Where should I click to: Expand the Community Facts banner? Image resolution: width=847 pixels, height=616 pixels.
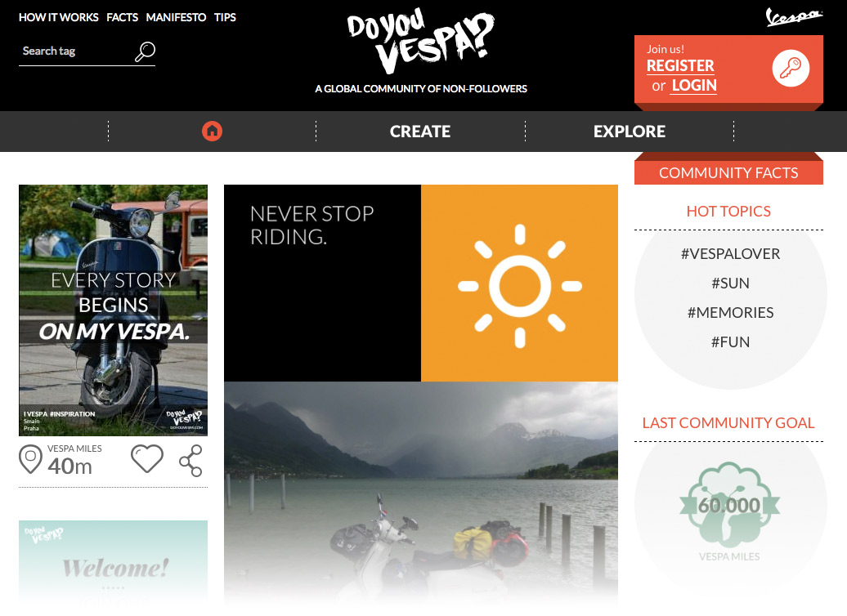728,172
